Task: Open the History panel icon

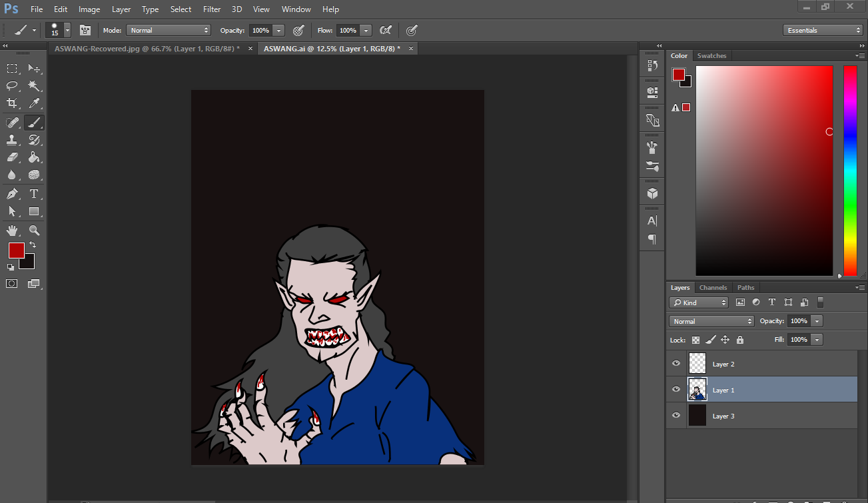Action: click(x=652, y=65)
